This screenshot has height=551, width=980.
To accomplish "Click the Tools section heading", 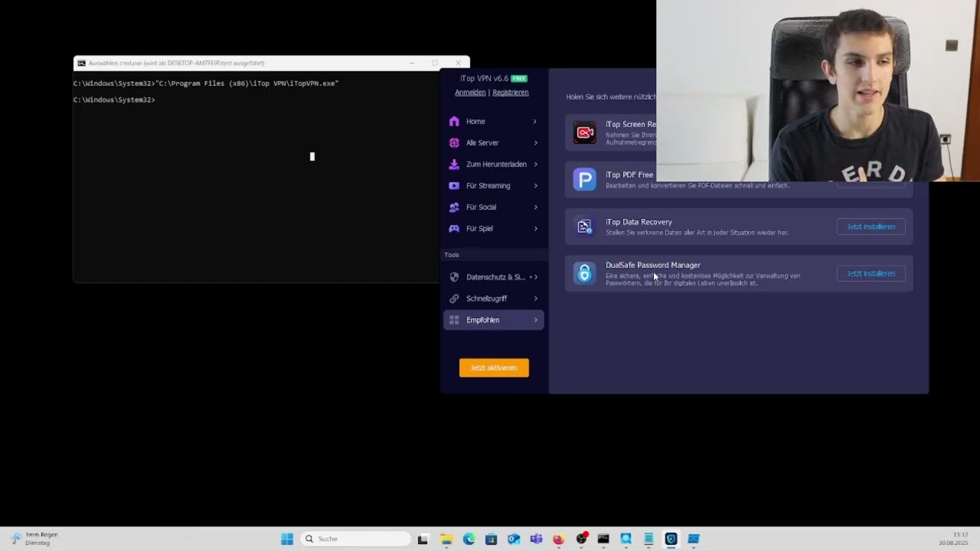I will (x=452, y=255).
